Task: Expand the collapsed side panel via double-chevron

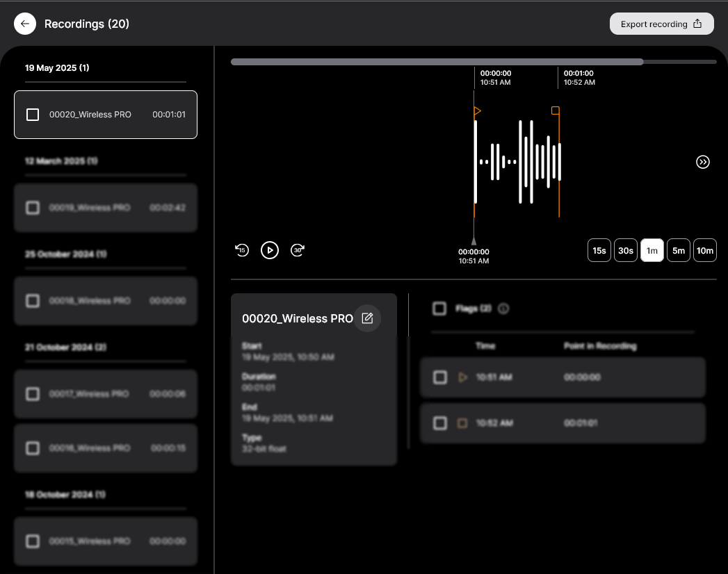Action: click(x=702, y=162)
